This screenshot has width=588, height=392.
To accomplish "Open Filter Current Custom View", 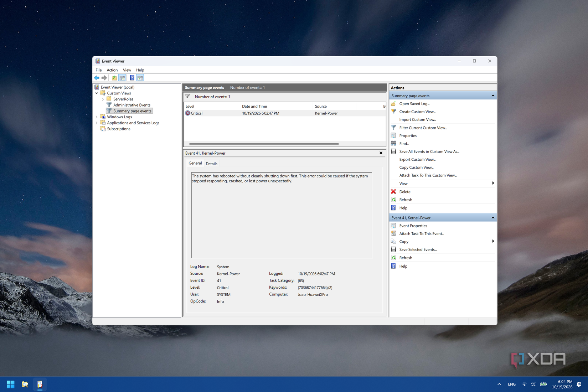I will coord(423,128).
